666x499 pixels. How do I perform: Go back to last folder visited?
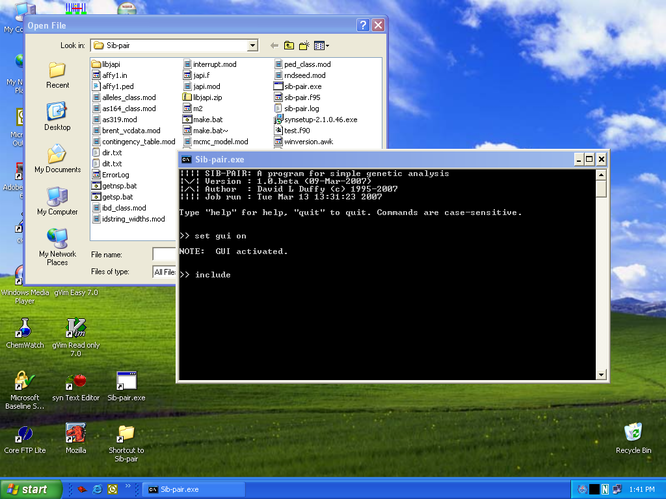pyautogui.click(x=274, y=45)
